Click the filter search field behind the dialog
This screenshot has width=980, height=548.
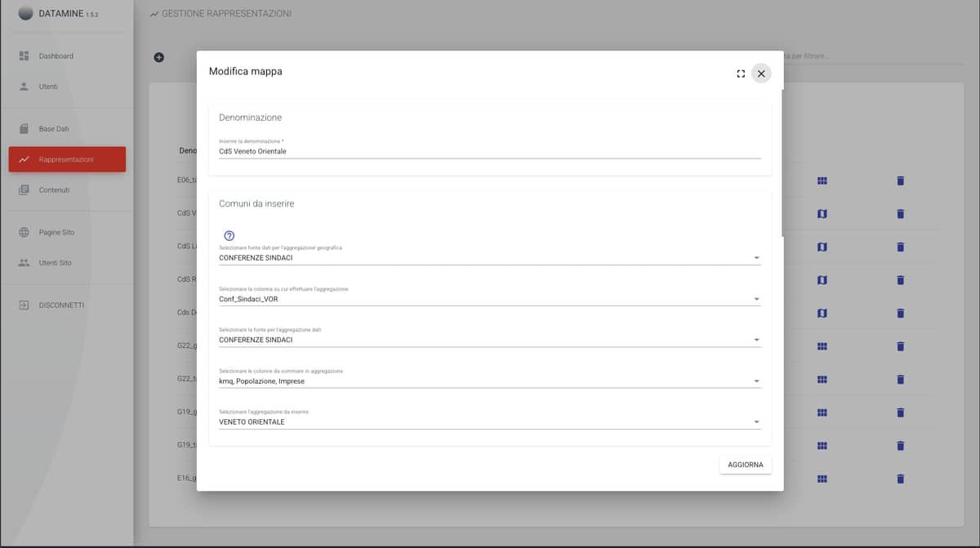(875, 56)
